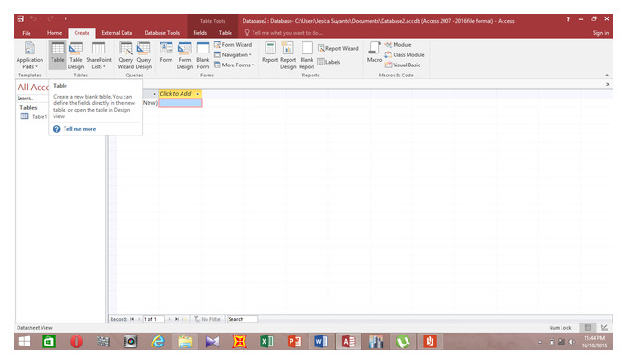Open PowerPoint from the taskbar

pos(294,342)
